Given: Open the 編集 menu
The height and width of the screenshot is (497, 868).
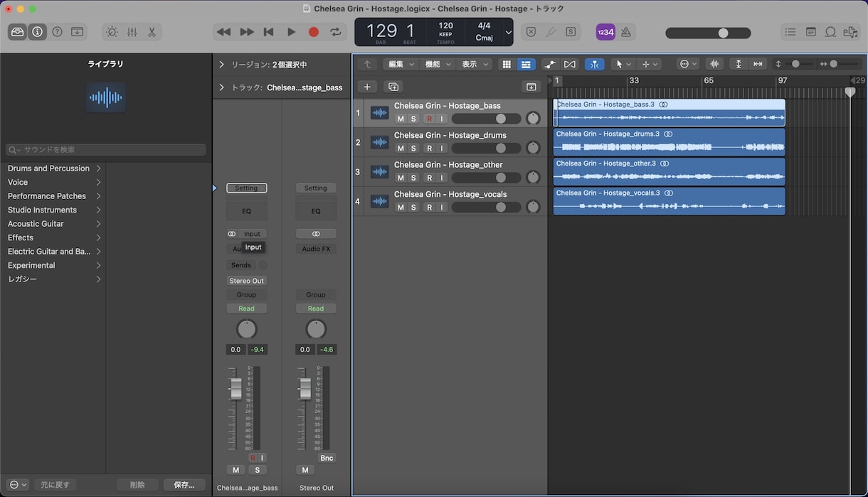Looking at the screenshot, I should pos(401,64).
